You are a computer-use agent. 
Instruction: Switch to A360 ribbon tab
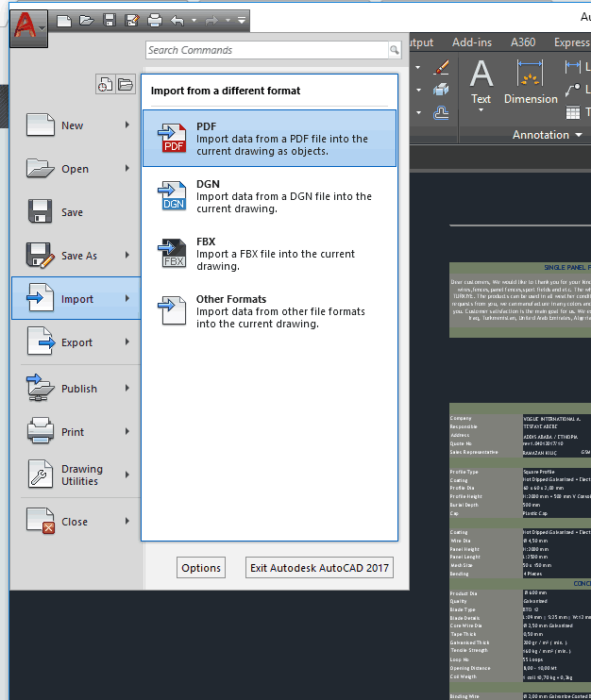[523, 42]
